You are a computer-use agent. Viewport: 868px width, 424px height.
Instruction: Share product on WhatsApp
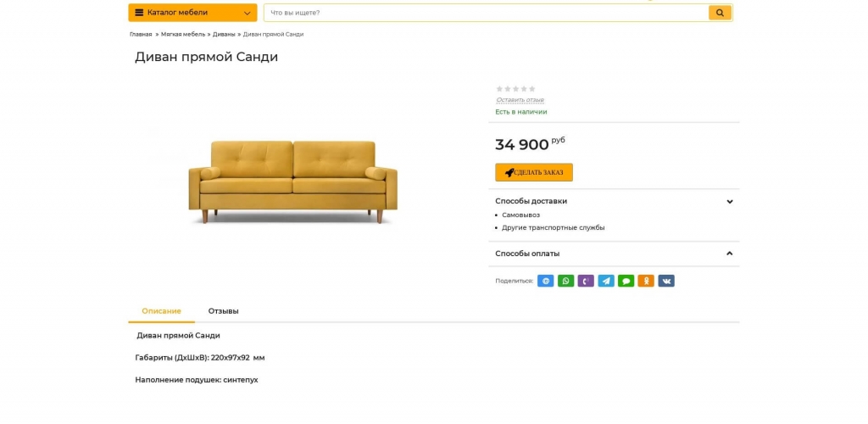(x=565, y=281)
